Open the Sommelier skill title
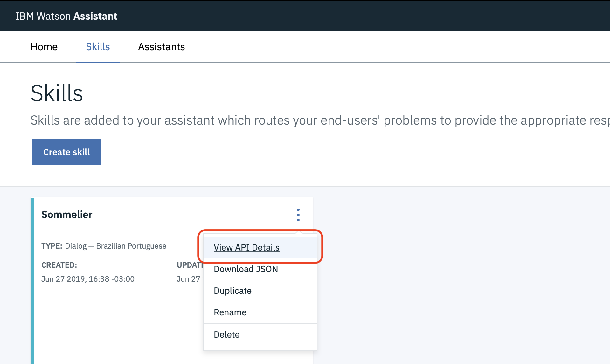The image size is (610, 364). (67, 215)
